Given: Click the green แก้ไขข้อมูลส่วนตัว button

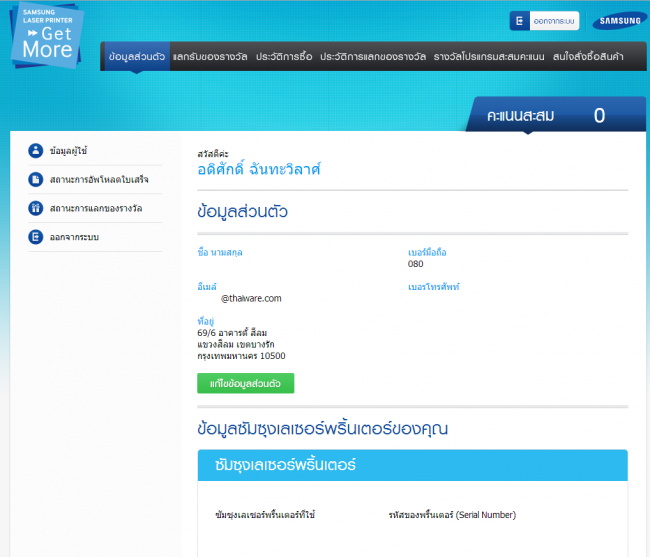Looking at the screenshot, I should click(245, 383).
